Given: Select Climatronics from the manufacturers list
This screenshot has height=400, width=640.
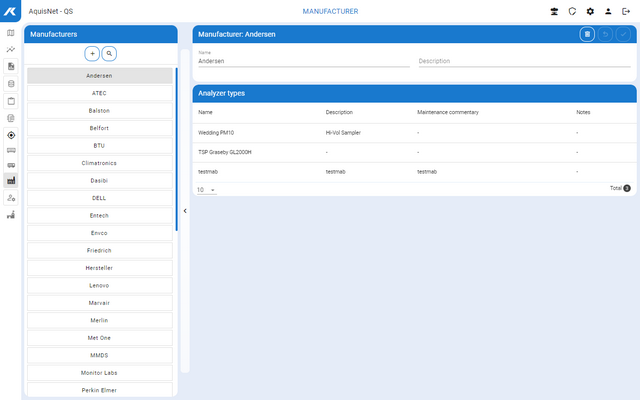Looking at the screenshot, I should click(x=99, y=162).
